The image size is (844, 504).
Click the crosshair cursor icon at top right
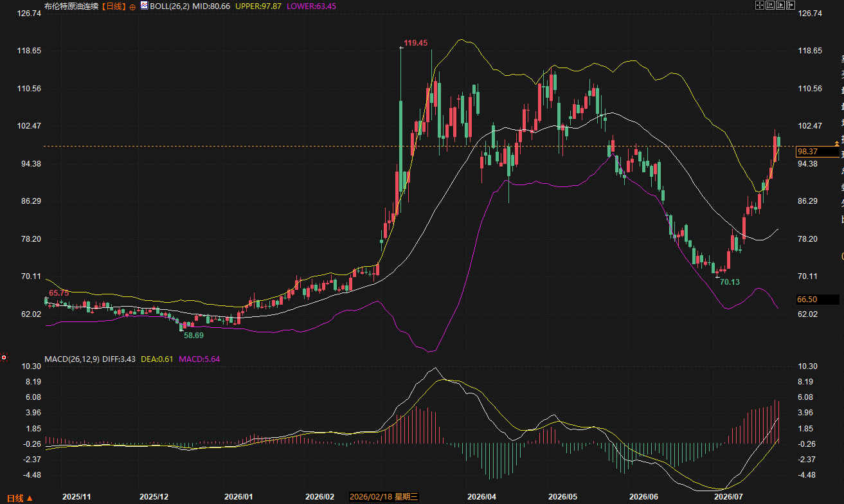pos(760,5)
